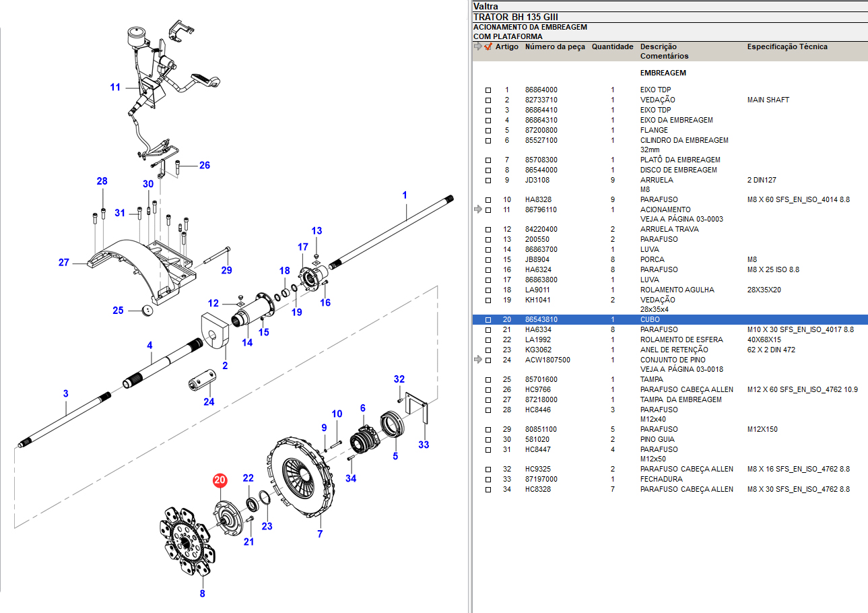Tick the checkbox for item 8 DISCO DE EMBREAGEM

pos(489,170)
